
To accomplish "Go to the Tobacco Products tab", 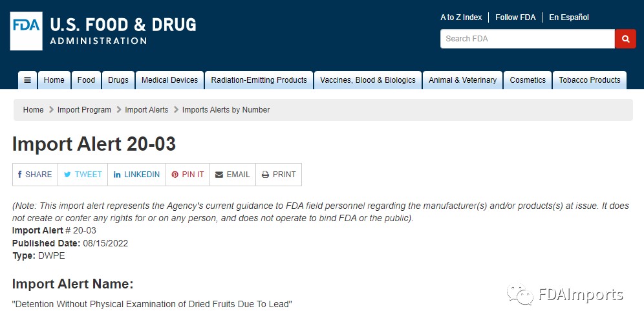I will pyautogui.click(x=589, y=80).
